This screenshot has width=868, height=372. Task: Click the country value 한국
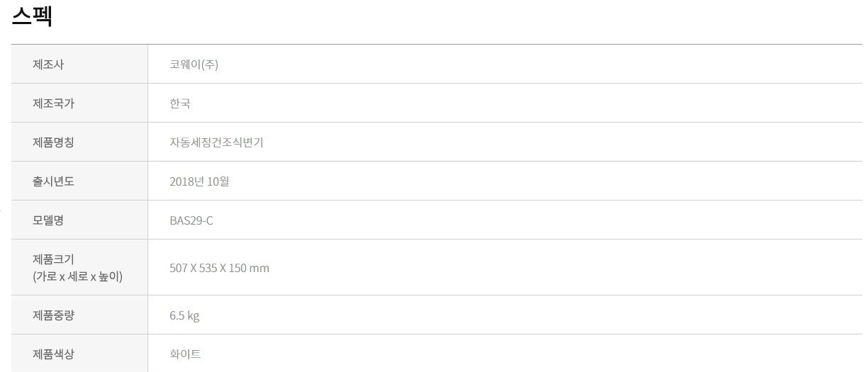click(180, 103)
